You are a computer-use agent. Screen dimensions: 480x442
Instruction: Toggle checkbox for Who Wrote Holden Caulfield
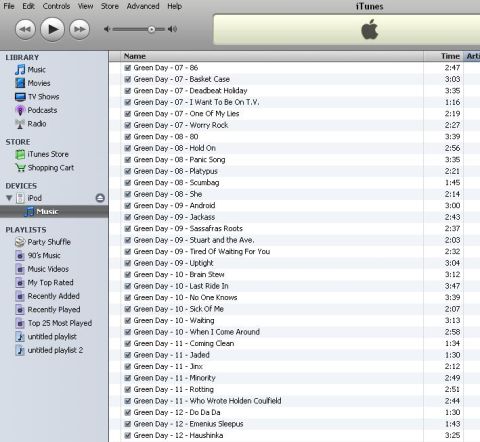click(127, 401)
